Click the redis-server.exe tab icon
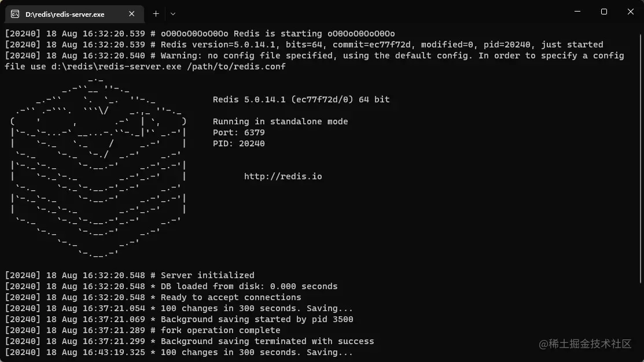Screen dimensions: 644x362 14,14
